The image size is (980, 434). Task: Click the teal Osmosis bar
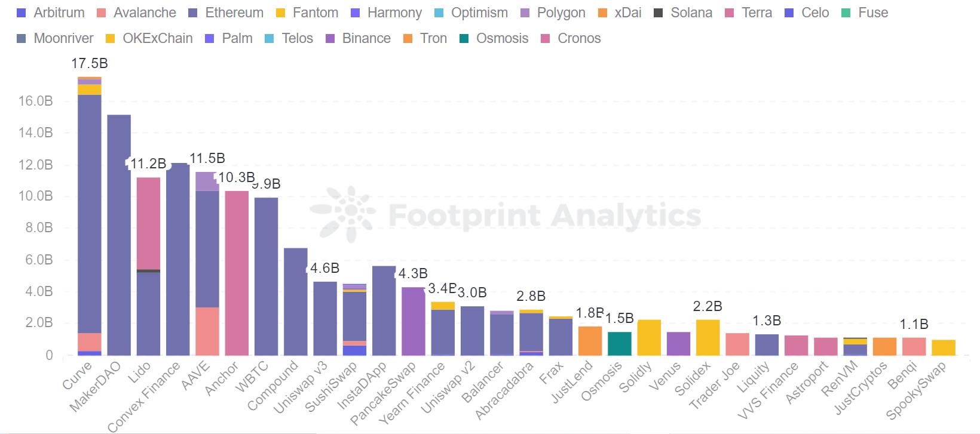620,344
